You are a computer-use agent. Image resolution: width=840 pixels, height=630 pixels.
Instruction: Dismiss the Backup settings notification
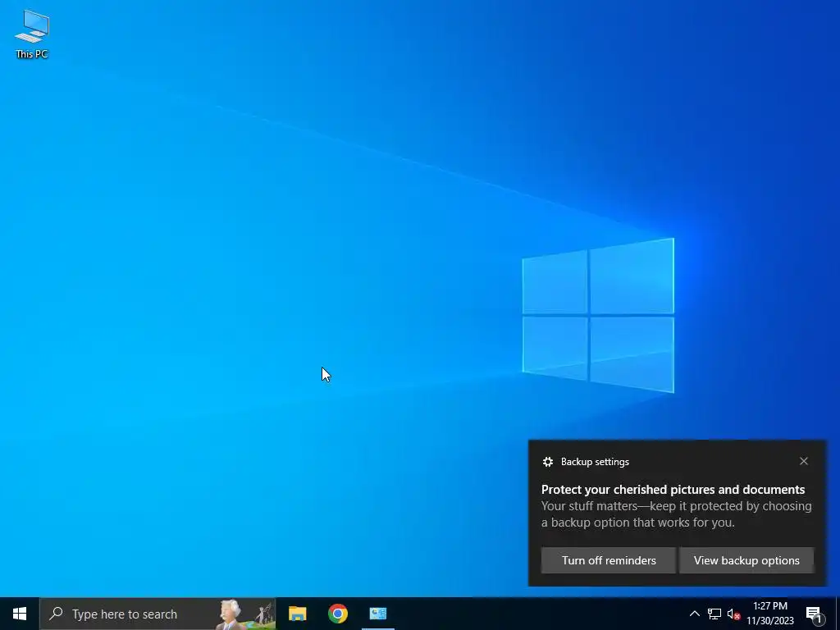click(804, 461)
